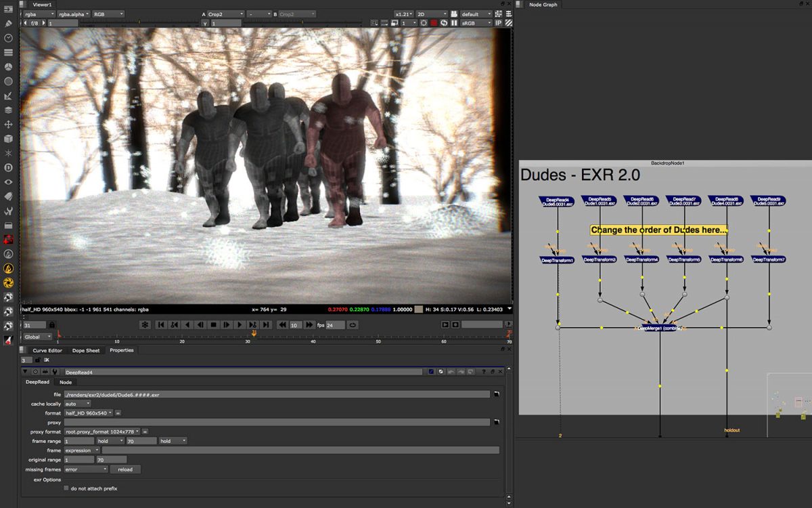Screen dimensions: 812x508
Task: Open the Node tab in DeepRead4 properties
Action: point(66,382)
